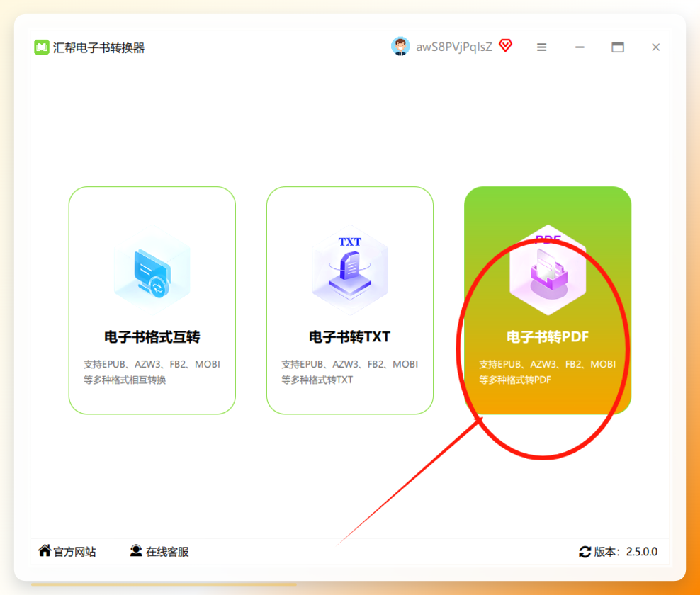The image size is (700, 595).
Task: Open 电子书转PDF card title
Action: 548,337
